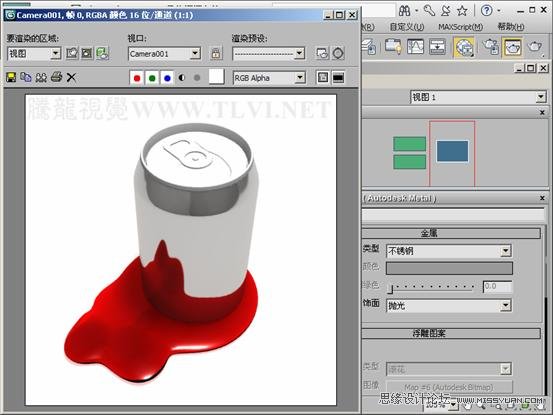This screenshot has height=415, width=553.
Task: Open the help question mark icon
Action: pos(486,11)
